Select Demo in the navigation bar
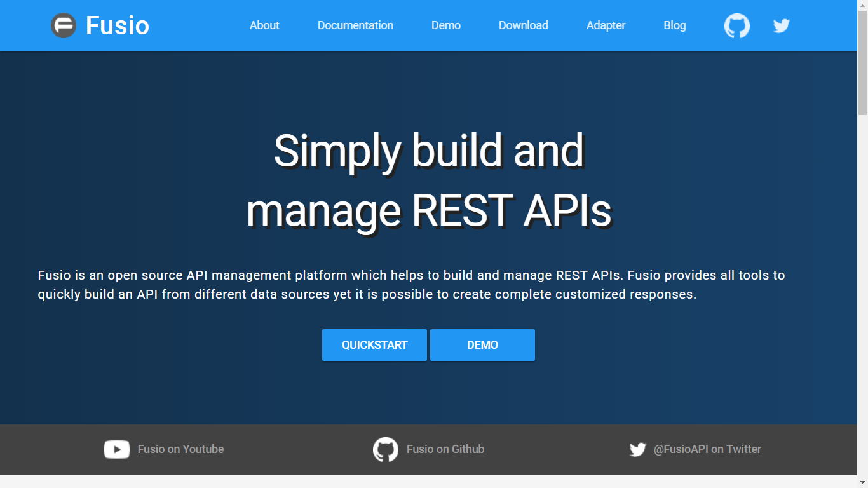This screenshot has width=868, height=488. (445, 25)
